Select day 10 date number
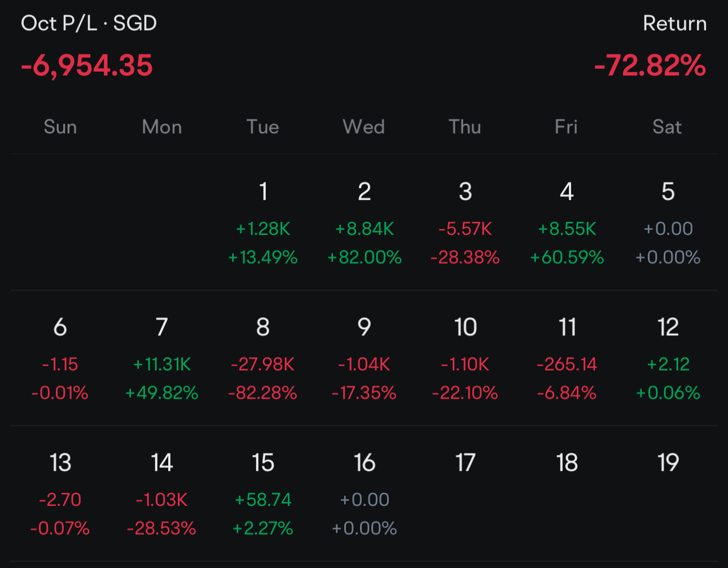Screen dimensions: 728x568 466,327
